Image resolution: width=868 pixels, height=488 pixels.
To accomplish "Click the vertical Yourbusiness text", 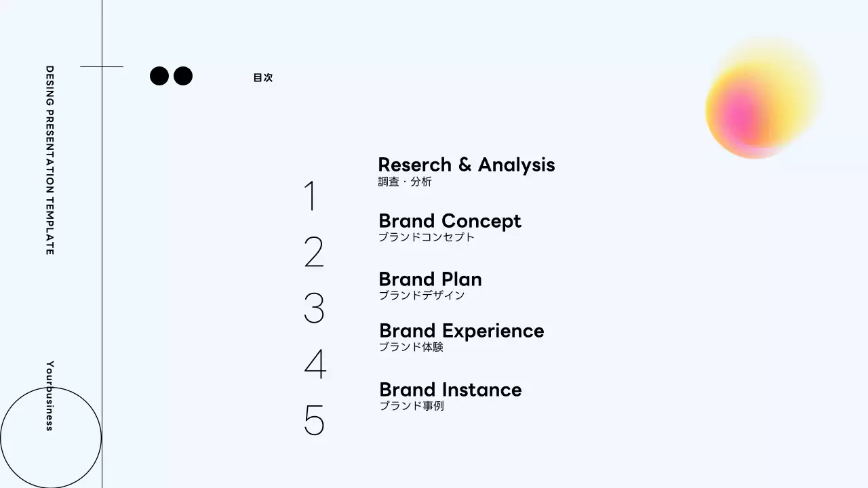I will tap(50, 396).
